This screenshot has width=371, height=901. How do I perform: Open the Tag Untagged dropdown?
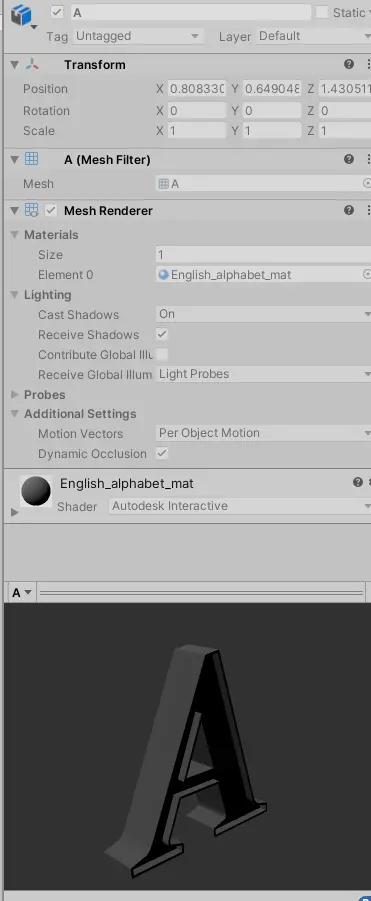138,36
